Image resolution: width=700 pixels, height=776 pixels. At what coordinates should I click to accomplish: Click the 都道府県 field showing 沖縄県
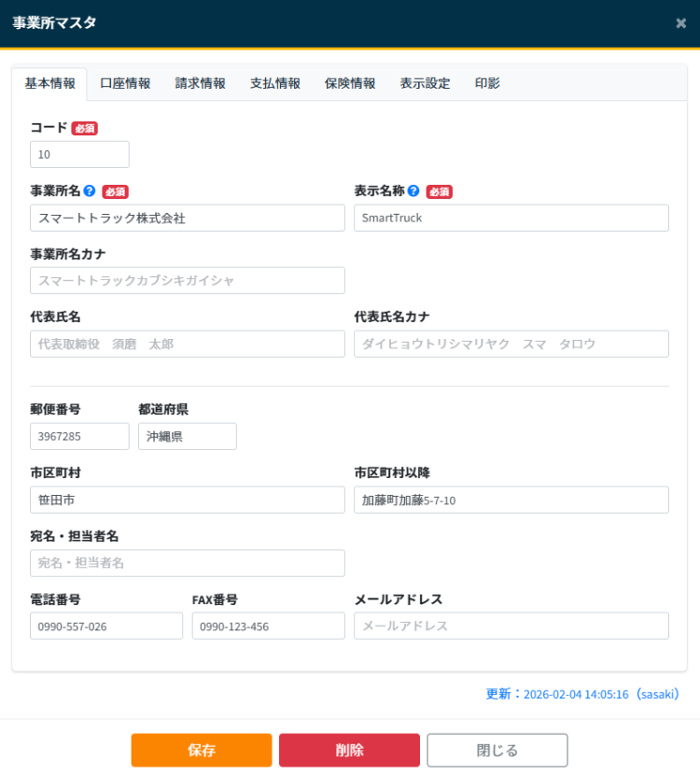point(187,436)
